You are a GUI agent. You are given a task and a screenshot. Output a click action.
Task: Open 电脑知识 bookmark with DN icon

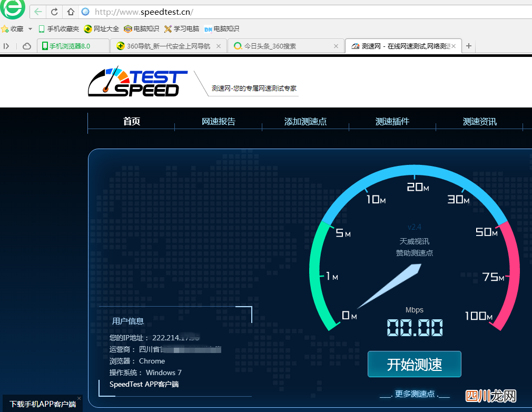pos(222,29)
